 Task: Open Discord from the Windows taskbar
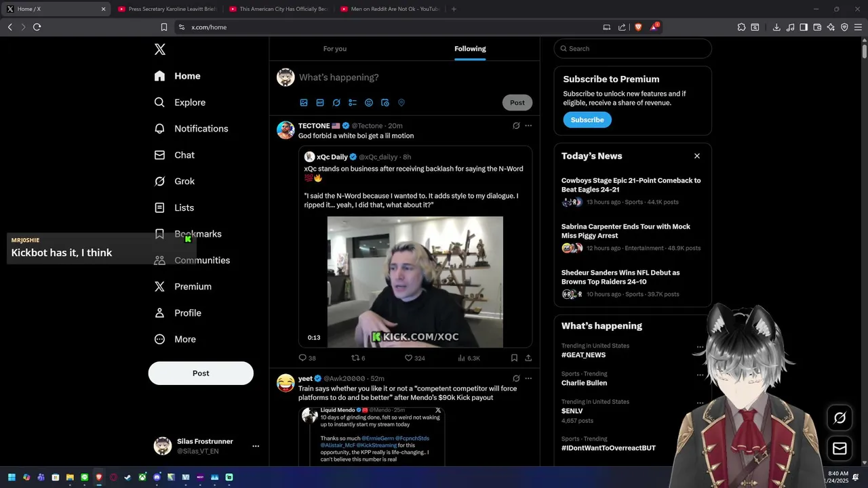(157, 477)
